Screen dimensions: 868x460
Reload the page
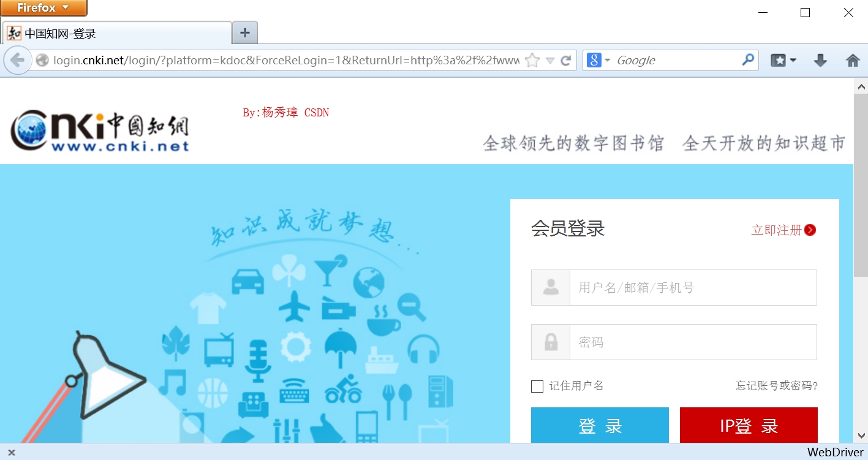tap(566, 60)
